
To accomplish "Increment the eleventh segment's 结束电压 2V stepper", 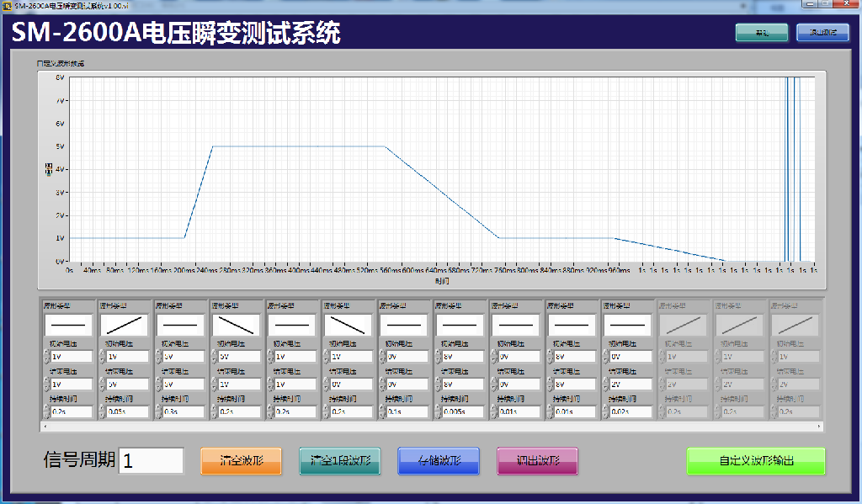I will tap(606, 381).
